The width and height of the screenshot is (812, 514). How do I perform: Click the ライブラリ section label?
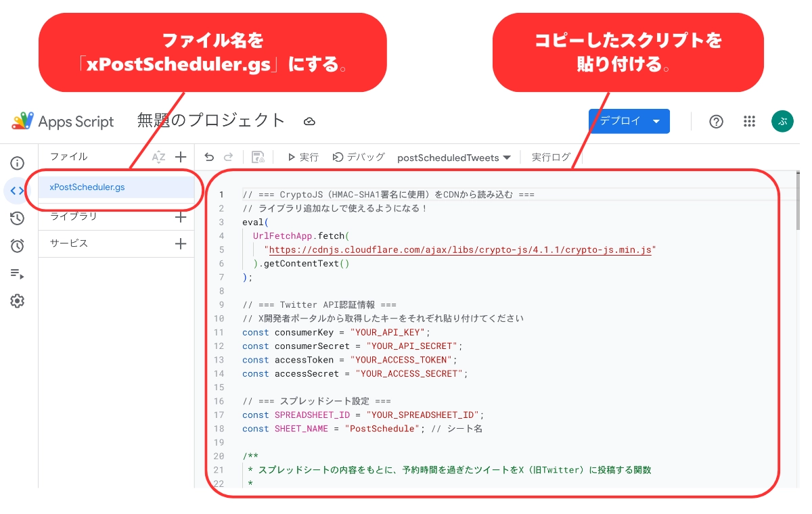(74, 216)
